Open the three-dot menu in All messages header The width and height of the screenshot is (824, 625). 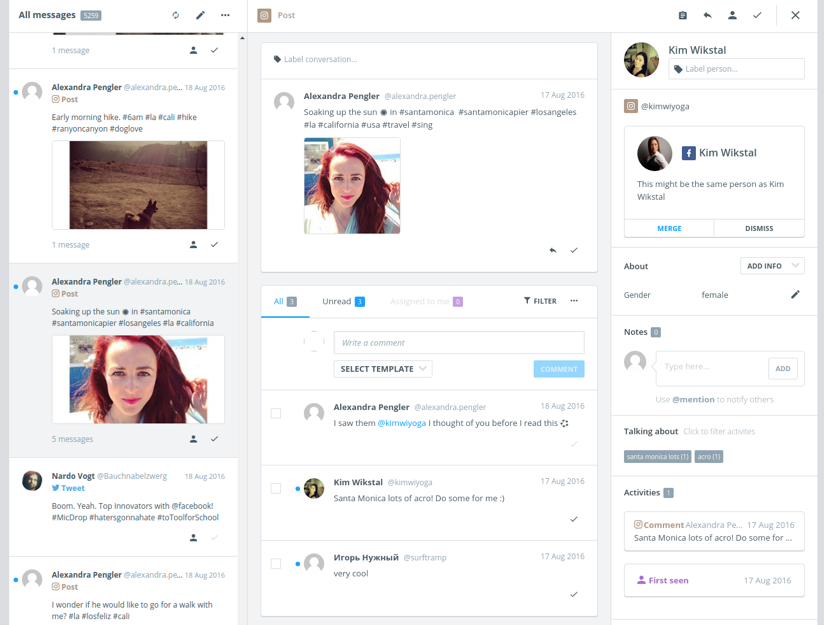click(x=225, y=15)
